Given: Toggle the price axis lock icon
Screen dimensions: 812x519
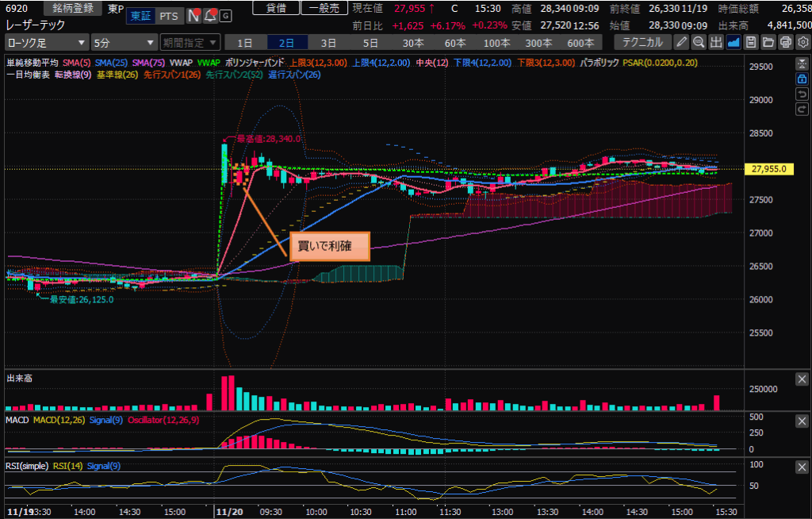Looking at the screenshot, I should click(802, 79).
